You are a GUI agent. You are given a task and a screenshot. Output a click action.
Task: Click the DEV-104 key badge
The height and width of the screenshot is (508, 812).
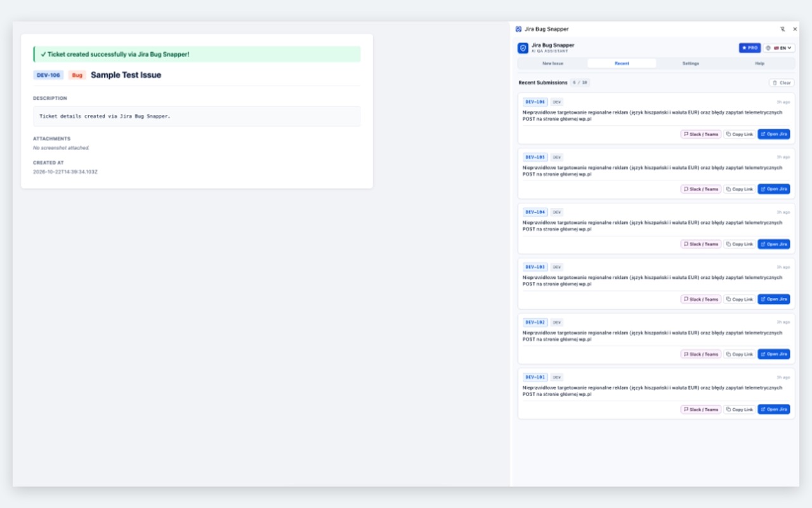[535, 212]
